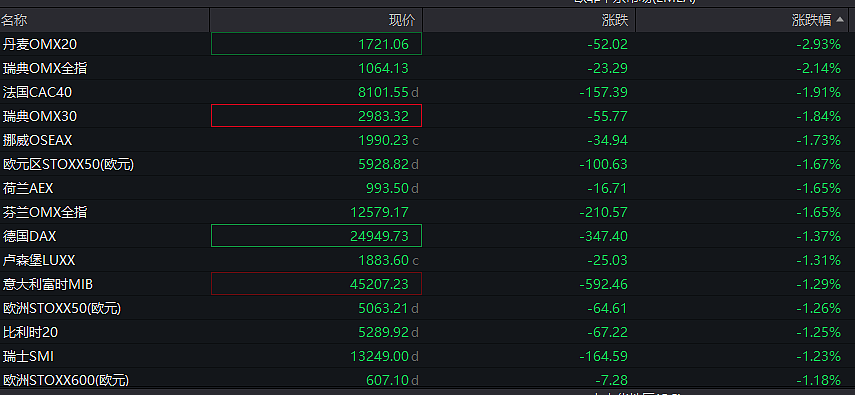Sort by the 涨跌幅 column header
The height and width of the screenshot is (395, 855).
tap(811, 21)
